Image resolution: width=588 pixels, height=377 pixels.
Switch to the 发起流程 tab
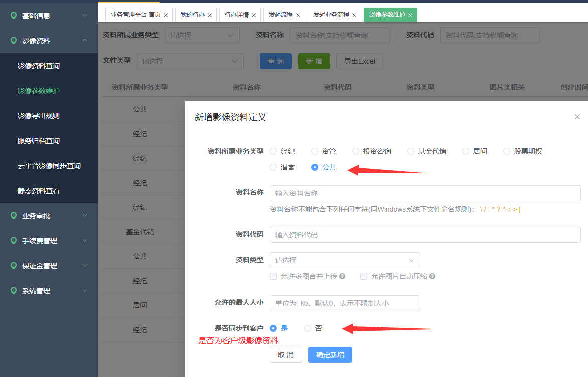(281, 15)
